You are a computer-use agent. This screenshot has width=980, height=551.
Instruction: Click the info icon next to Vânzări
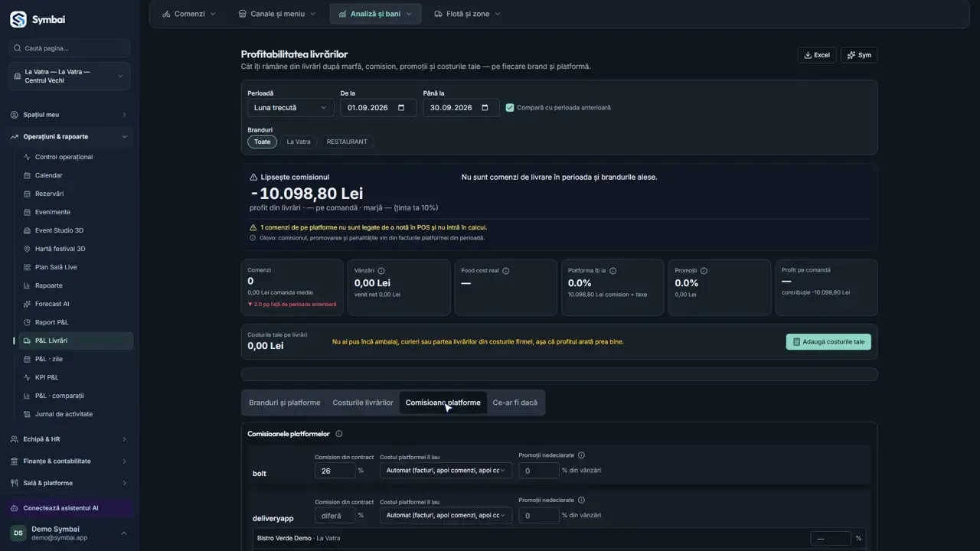click(x=381, y=271)
